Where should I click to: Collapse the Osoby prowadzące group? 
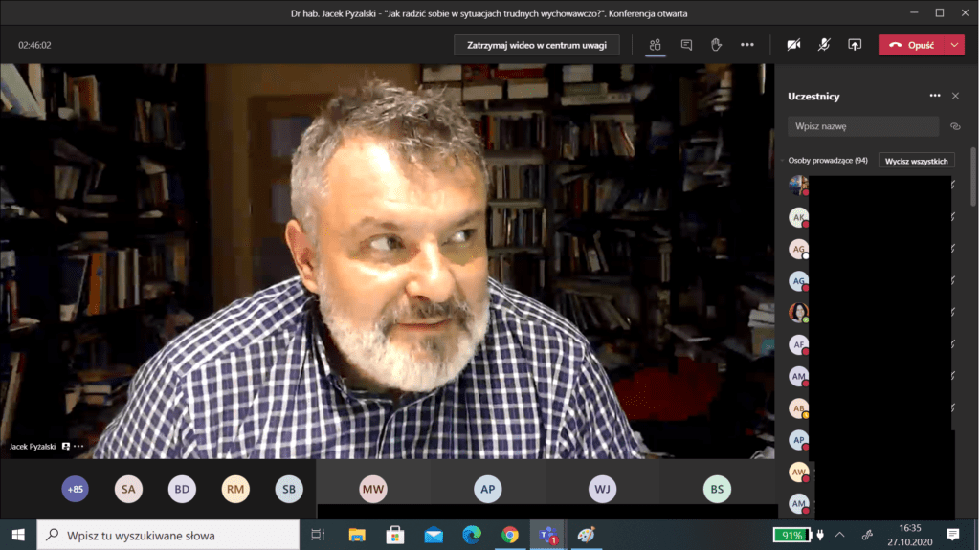pyautogui.click(x=781, y=161)
